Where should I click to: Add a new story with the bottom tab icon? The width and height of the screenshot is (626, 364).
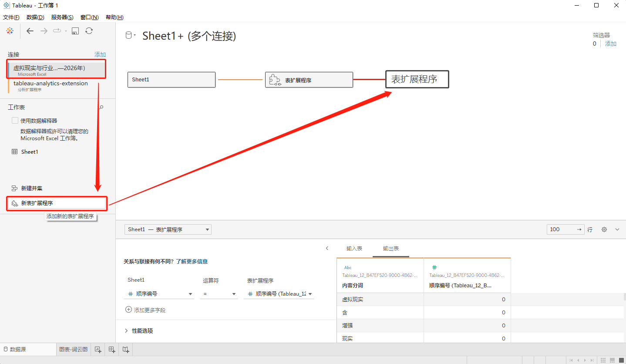point(126,349)
